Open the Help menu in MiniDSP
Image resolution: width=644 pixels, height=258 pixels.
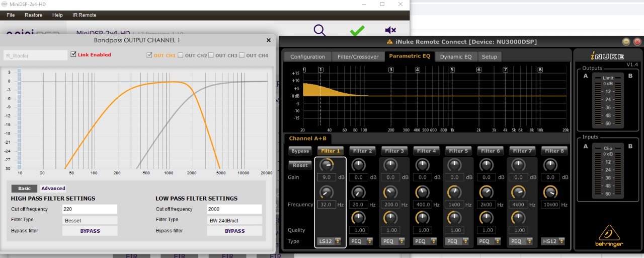point(57,15)
